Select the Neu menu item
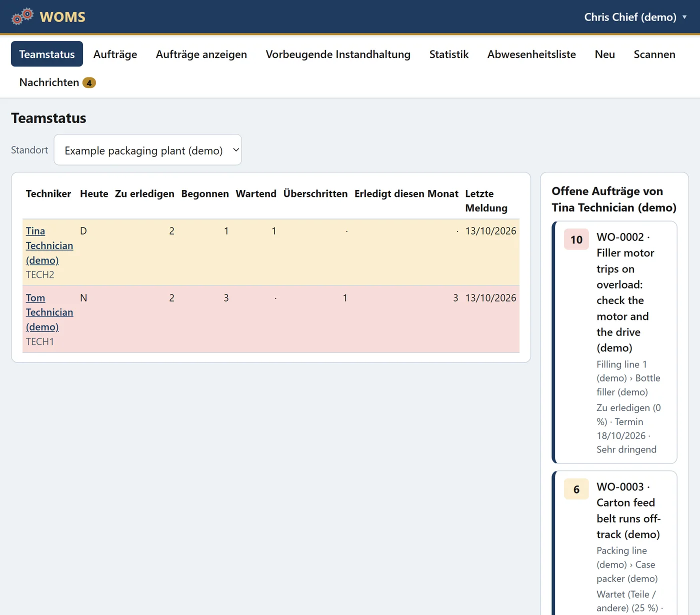This screenshot has width=700, height=615. pyautogui.click(x=605, y=54)
